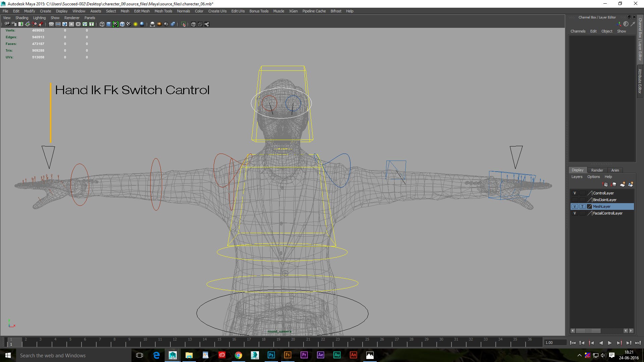644x362 pixels.
Task: Move selected layer down in Layer Editor
Action: [x=614, y=184]
